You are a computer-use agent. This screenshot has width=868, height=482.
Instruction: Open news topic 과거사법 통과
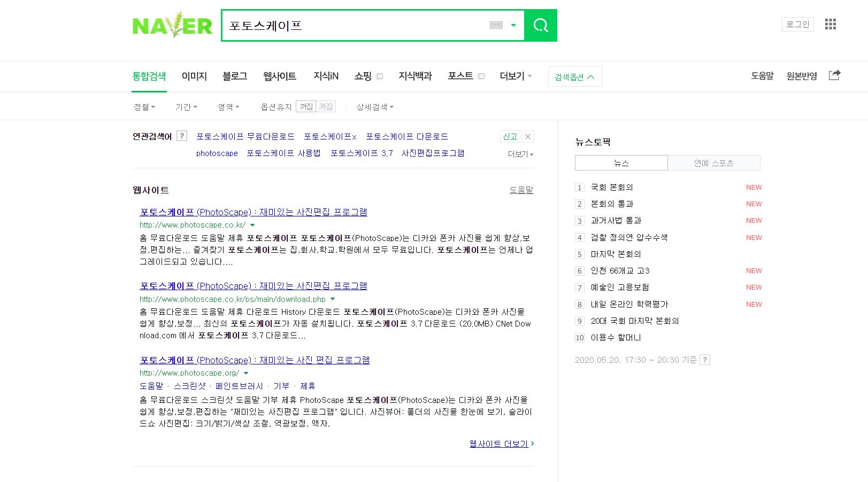[x=616, y=220]
